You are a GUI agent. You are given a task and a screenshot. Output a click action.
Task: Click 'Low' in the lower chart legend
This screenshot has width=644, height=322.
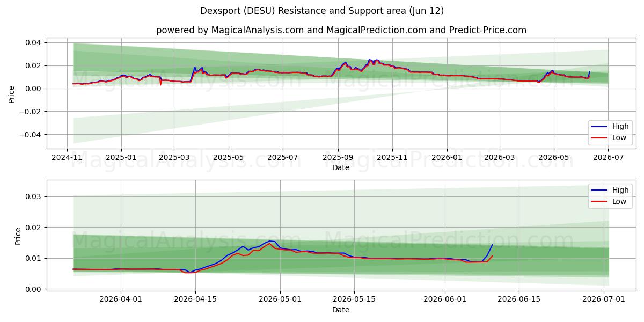(619, 201)
